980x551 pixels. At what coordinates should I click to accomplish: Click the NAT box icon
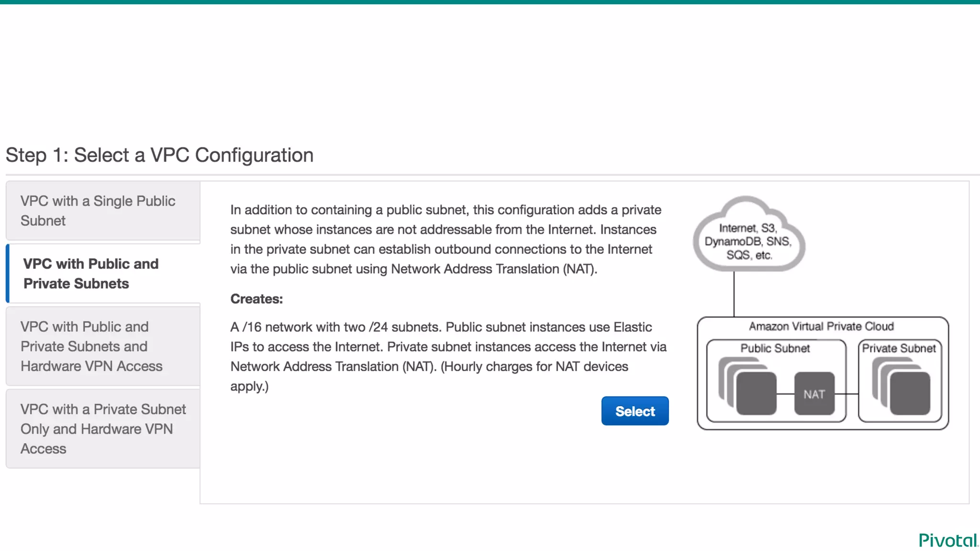pyautogui.click(x=814, y=394)
